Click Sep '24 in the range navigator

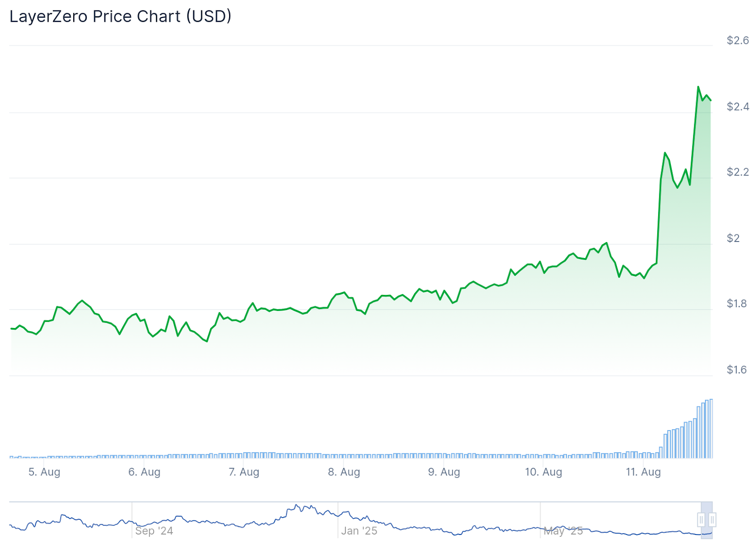154,531
